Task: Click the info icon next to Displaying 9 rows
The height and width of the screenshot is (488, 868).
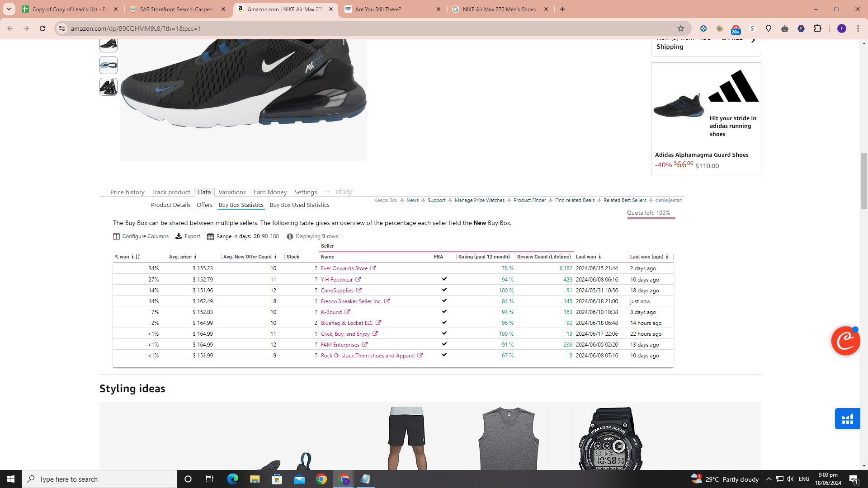Action: pos(290,236)
